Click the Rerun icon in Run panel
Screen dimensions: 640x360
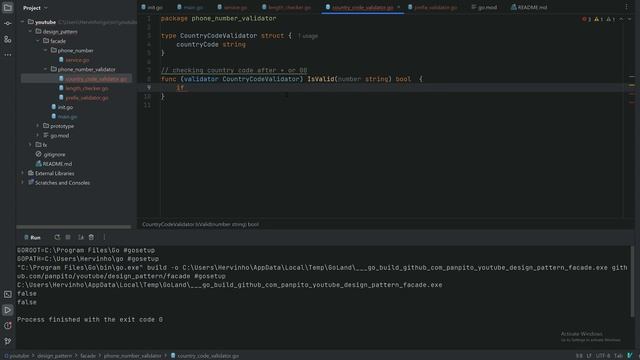tap(57, 237)
